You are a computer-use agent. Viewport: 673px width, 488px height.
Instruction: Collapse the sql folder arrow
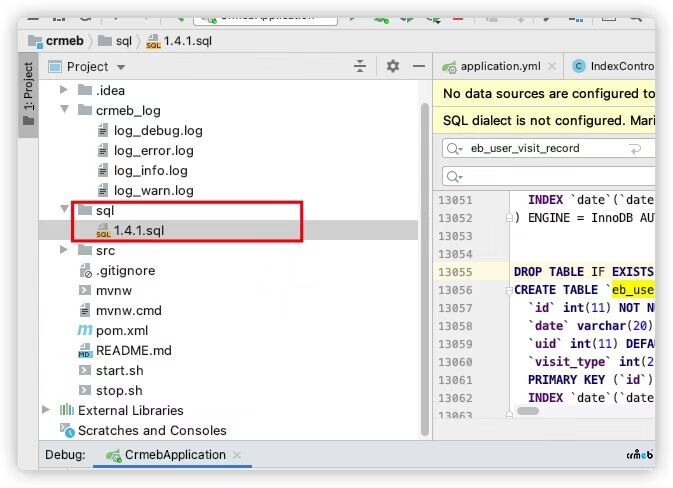(64, 209)
